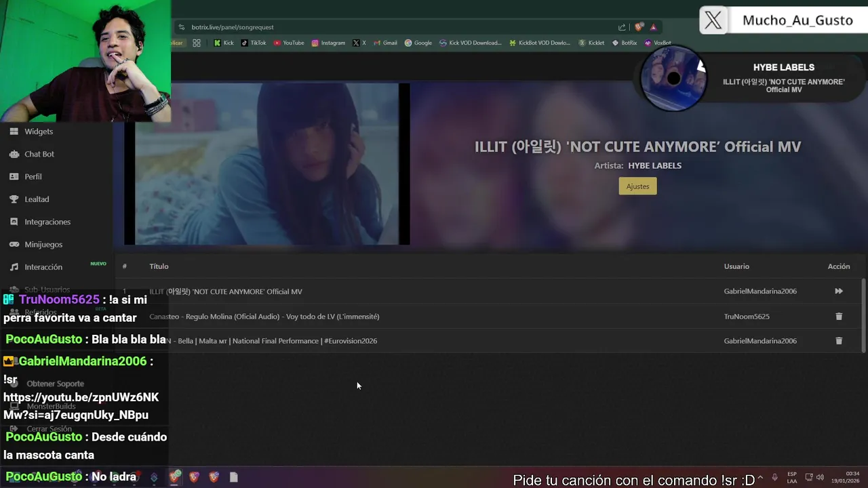Click the Brave Rewards triangle icon
This screenshot has width=868, height=488.
coord(653,27)
